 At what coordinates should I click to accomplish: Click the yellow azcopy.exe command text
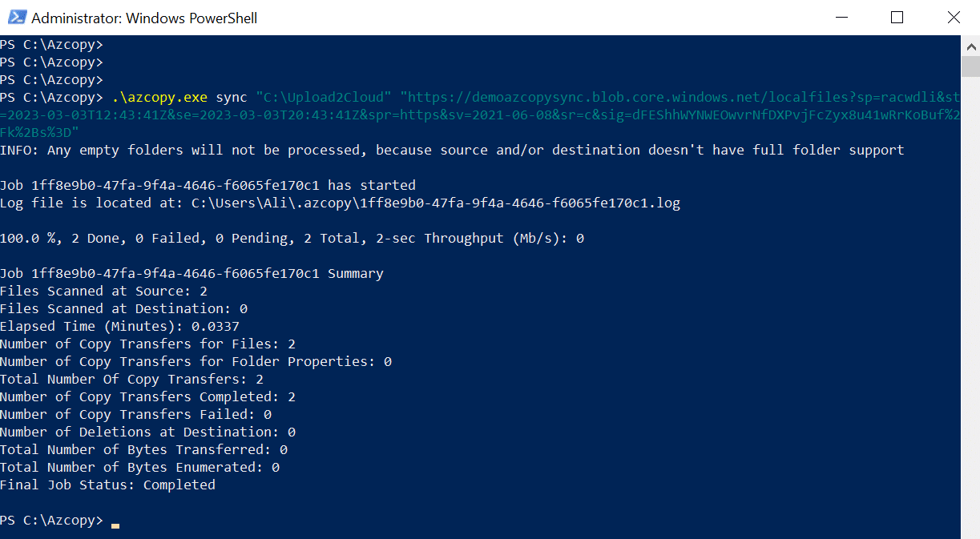(159, 96)
